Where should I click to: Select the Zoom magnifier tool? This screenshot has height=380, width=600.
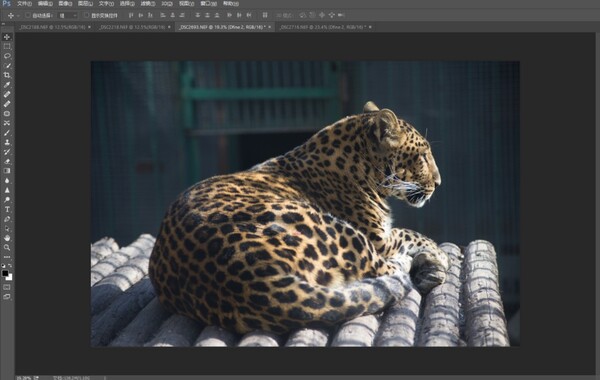pos(7,248)
